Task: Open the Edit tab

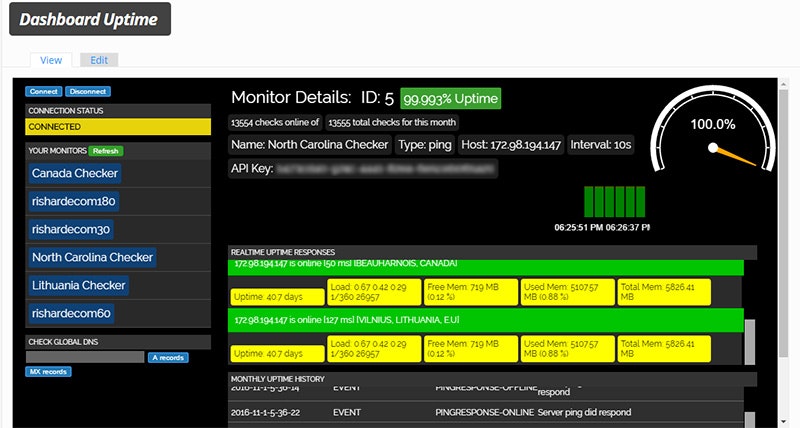Action: tap(99, 60)
